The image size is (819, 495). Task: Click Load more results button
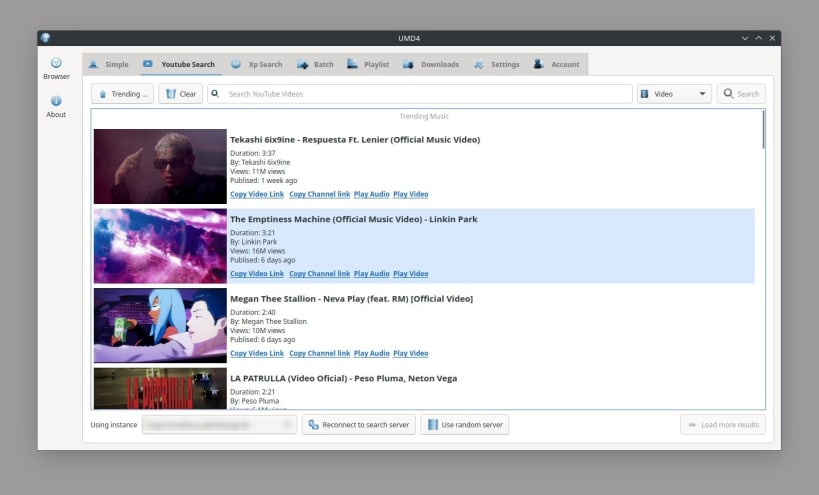tap(723, 425)
